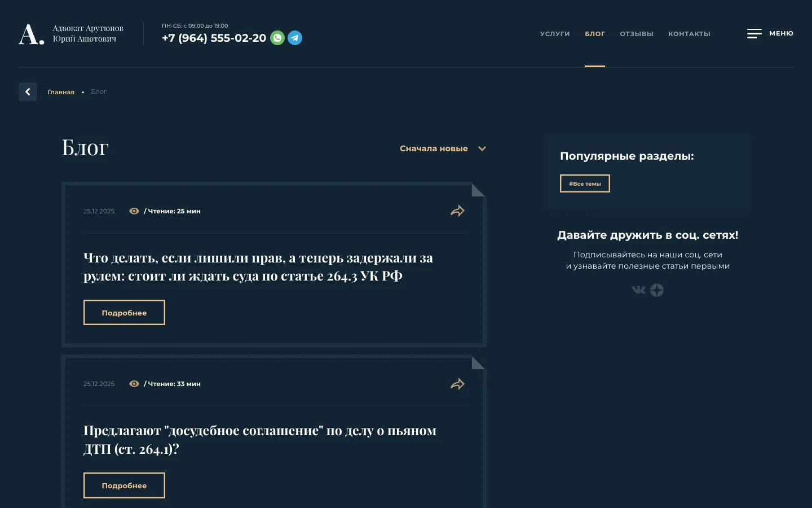Open the WhatsApp chat icon

[x=277, y=38]
